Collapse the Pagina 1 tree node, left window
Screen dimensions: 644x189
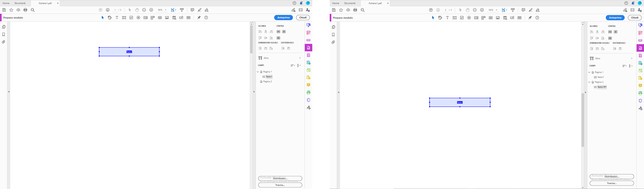pos(258,72)
